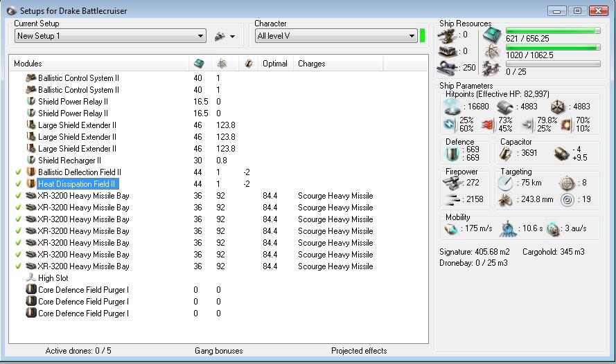The height and width of the screenshot is (364, 616).
Task: Click the Optimal column header
Action: coord(275,64)
